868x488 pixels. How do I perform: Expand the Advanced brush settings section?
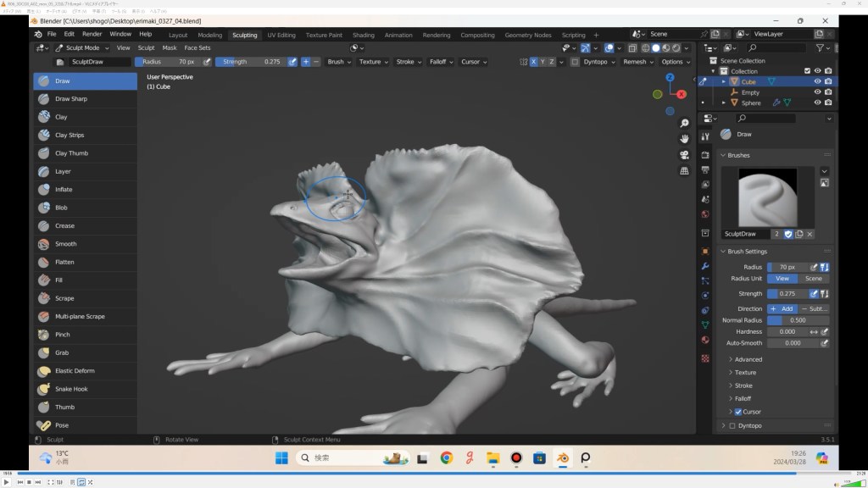click(748, 359)
